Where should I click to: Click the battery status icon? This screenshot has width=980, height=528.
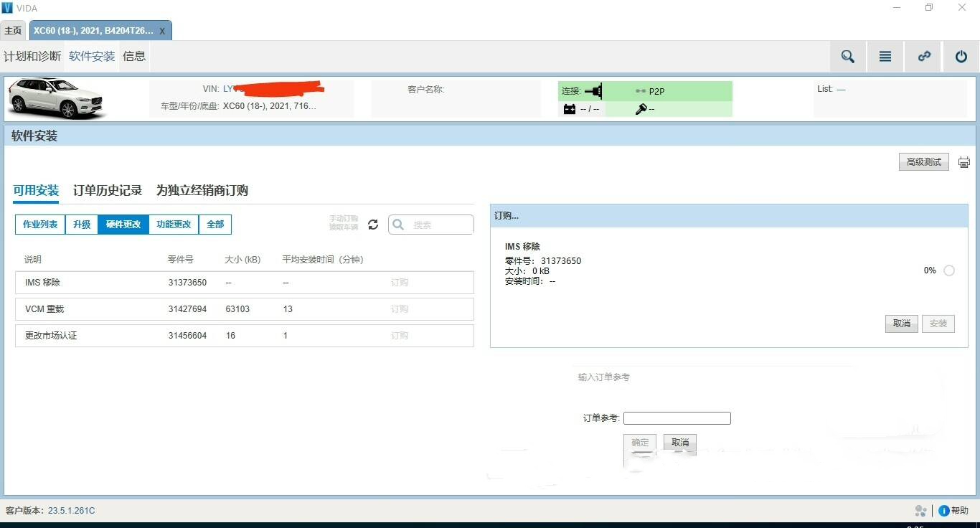570,109
